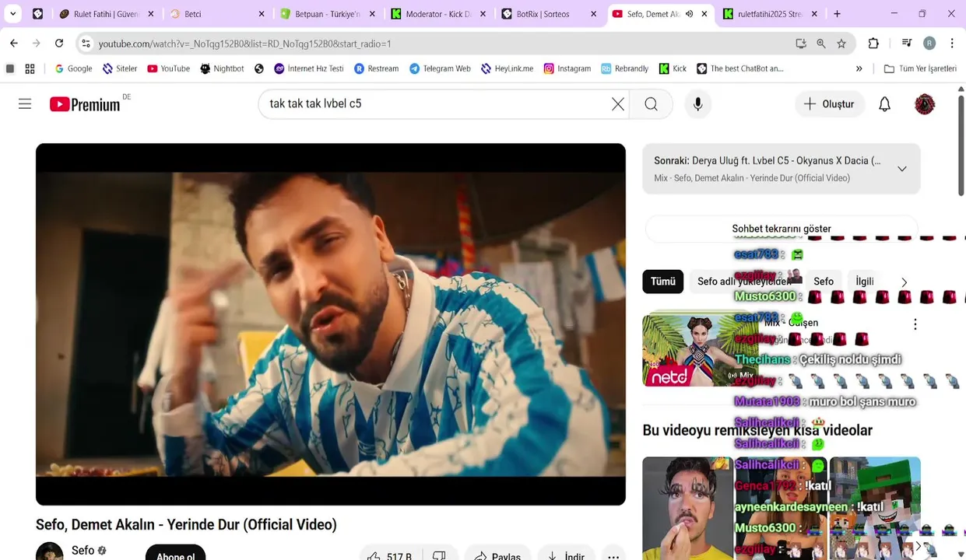This screenshot has height=560, width=966.
Task: Open the makeup face short thumbnail
Action: pyautogui.click(x=688, y=508)
